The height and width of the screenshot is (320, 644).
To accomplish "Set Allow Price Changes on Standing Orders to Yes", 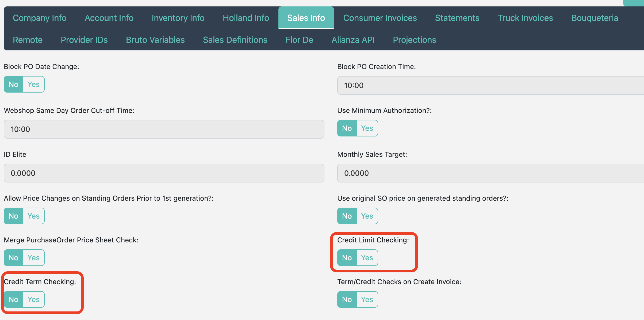I will [x=33, y=216].
